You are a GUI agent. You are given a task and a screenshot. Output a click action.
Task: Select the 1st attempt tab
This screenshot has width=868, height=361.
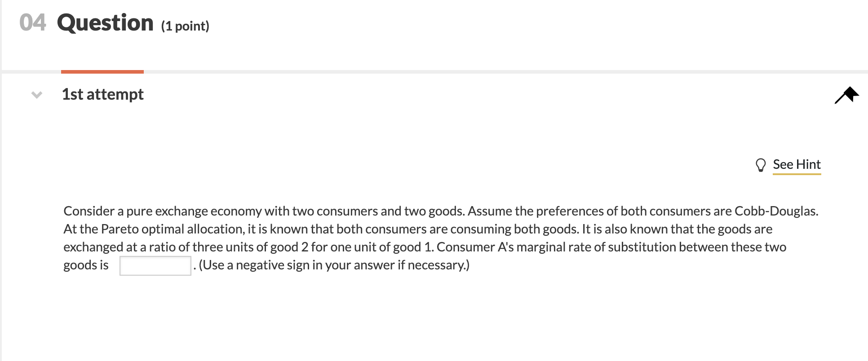pos(103,94)
